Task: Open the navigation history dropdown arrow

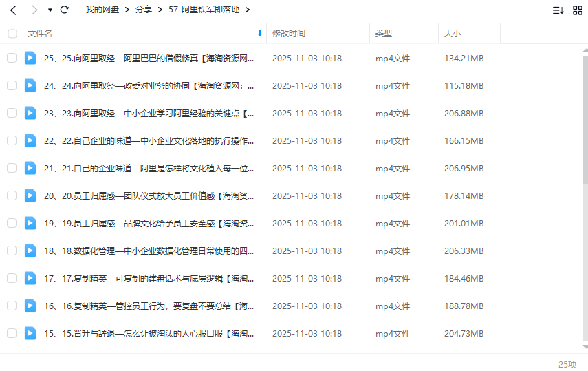Action: pos(50,10)
